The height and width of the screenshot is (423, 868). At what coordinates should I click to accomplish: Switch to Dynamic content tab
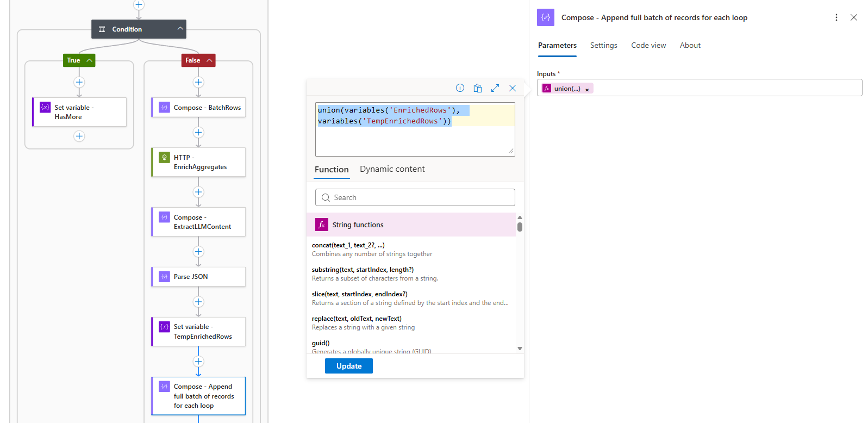click(392, 169)
